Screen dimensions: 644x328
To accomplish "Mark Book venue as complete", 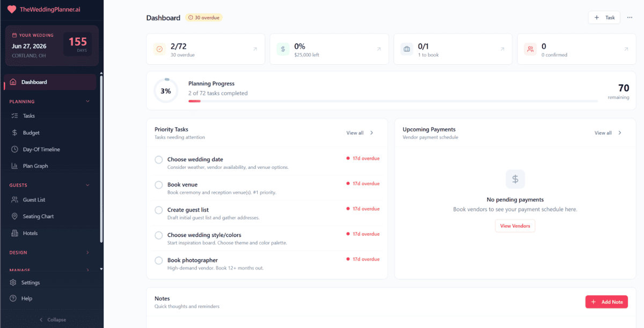I will pos(158,184).
